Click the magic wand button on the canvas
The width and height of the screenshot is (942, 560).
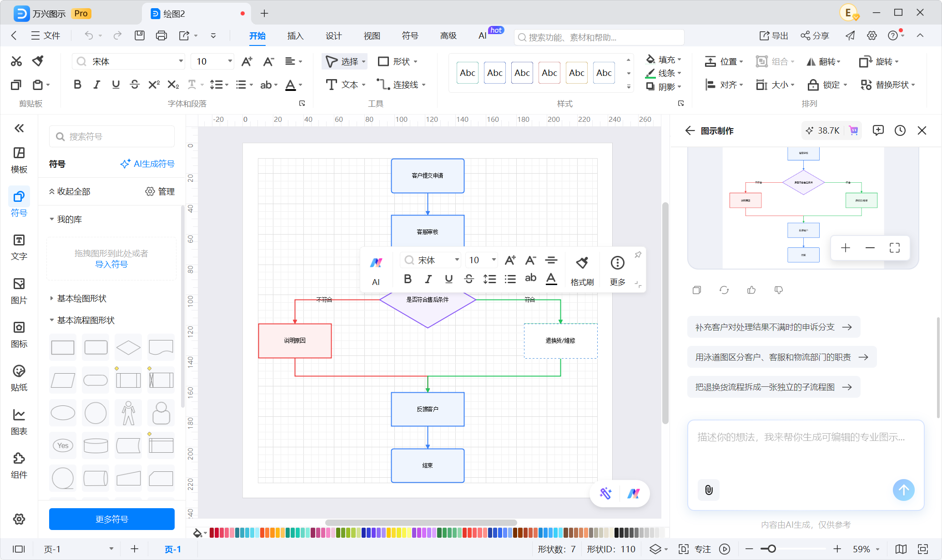[x=605, y=493]
